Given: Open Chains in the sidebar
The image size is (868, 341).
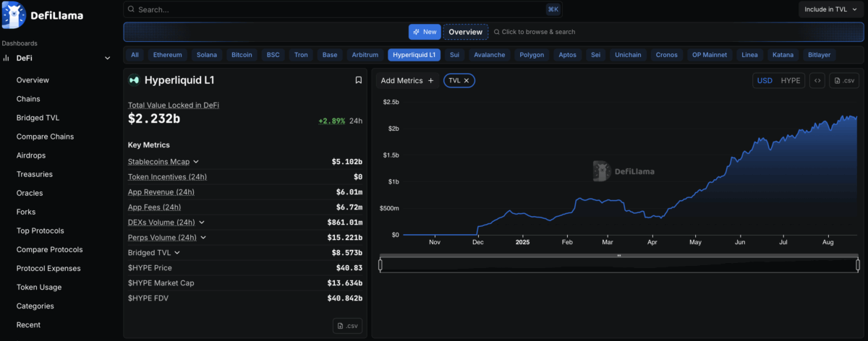Looking at the screenshot, I should pos(28,99).
